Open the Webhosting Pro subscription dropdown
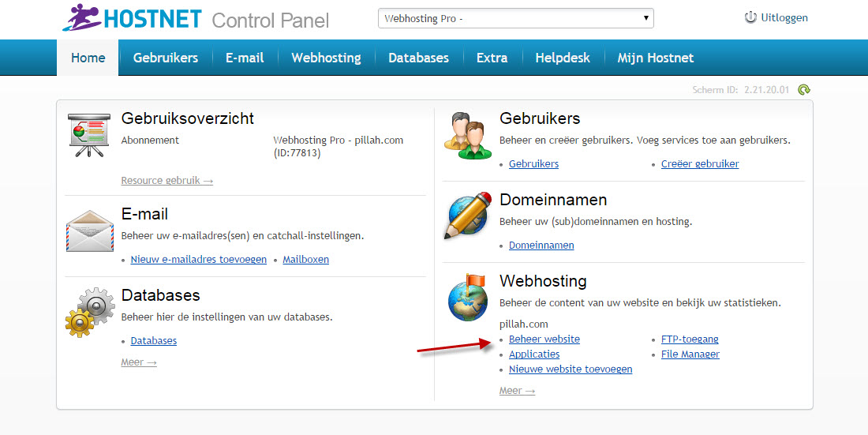This screenshot has height=435, width=868. [515, 18]
